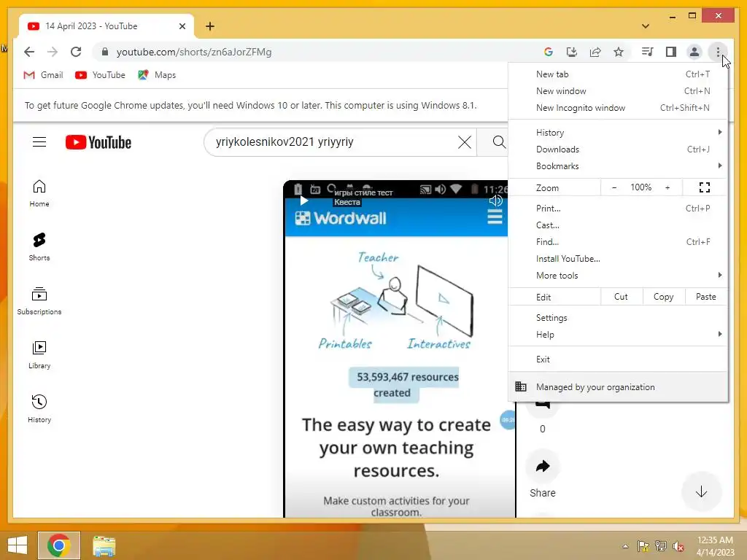Go to YouTube Home in sidebar
Screen dimensions: 747x560
click(39, 193)
